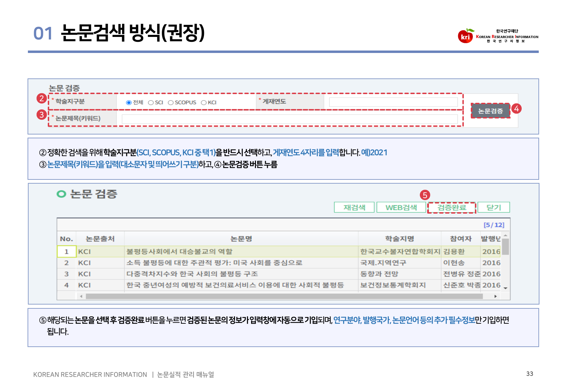Select row 1 불평등사회에서 대승불교의 역할
The image size is (567, 392).
(x=179, y=252)
